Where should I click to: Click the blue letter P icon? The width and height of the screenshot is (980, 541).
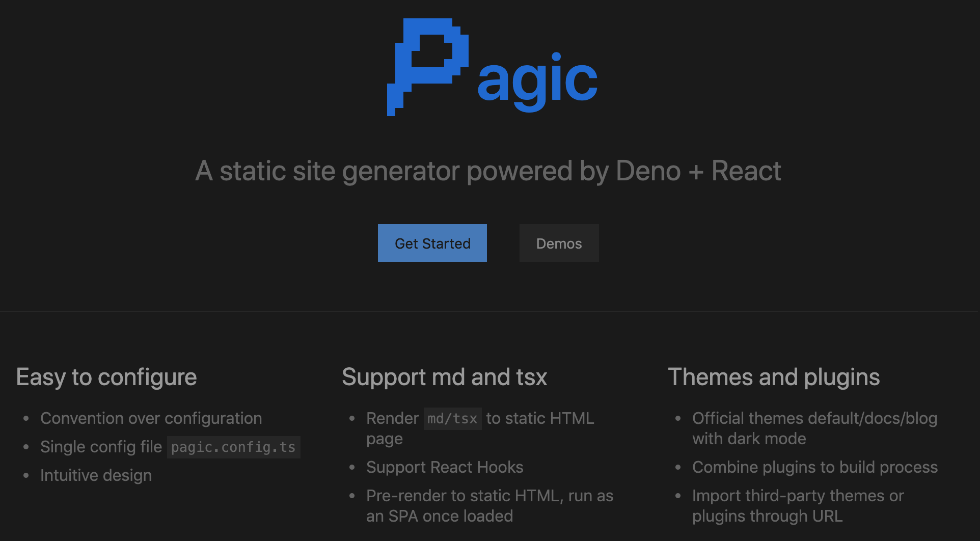(x=428, y=66)
